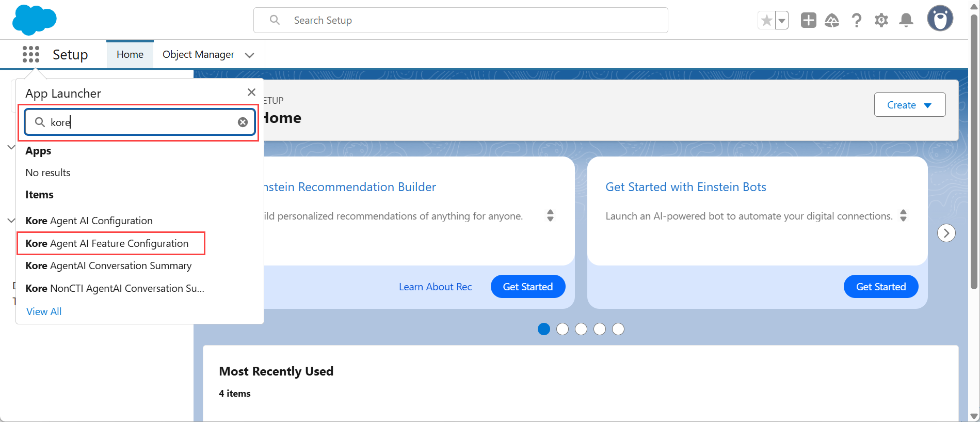980x422 pixels.
Task: Expand the Object Manager tab chevron
Action: pos(250,55)
